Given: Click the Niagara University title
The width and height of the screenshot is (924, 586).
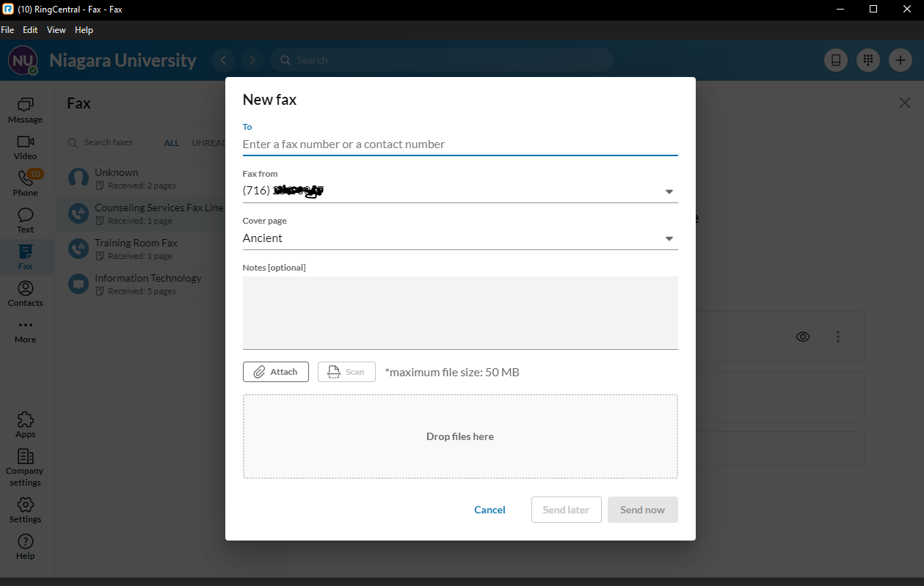Looking at the screenshot, I should pos(123,60).
